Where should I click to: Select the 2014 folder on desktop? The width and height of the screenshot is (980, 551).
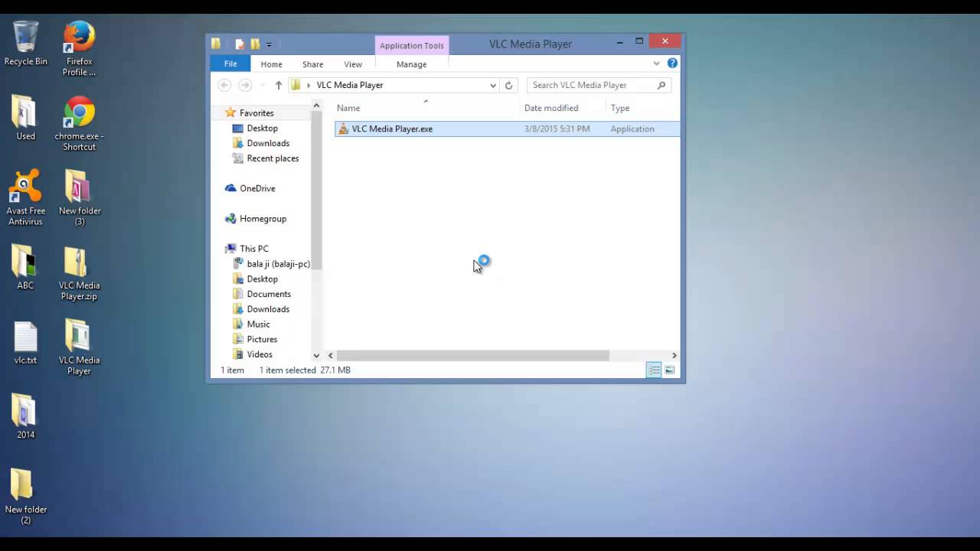(25, 417)
